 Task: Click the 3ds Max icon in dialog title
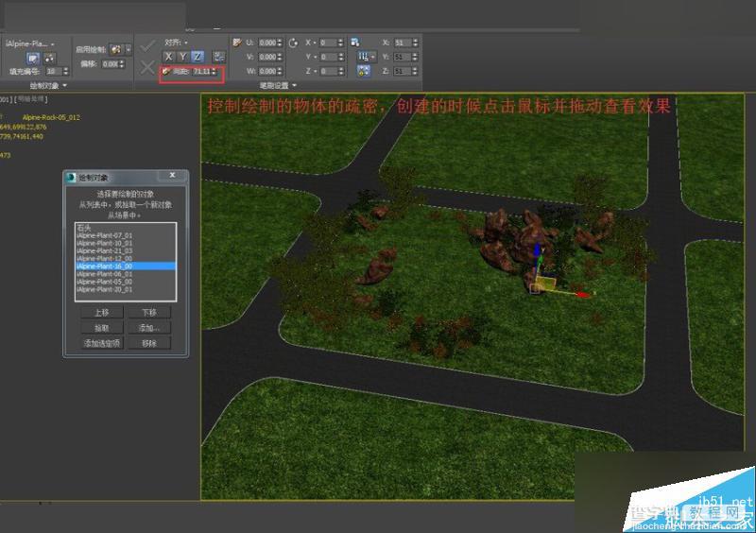tap(71, 178)
